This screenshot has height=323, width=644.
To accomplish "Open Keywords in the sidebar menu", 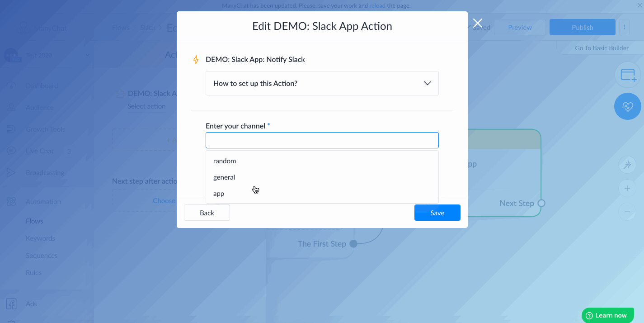I will 40,238.
